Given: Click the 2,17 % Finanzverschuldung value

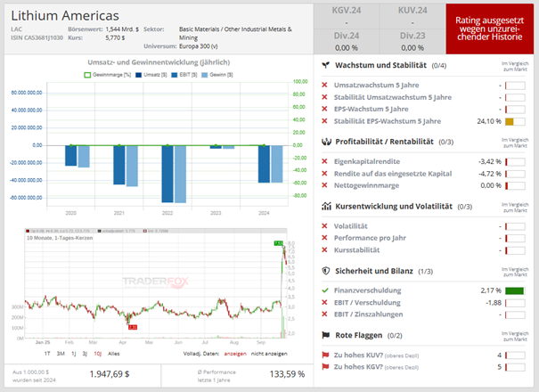Looking at the screenshot, I should pyautogui.click(x=491, y=290).
